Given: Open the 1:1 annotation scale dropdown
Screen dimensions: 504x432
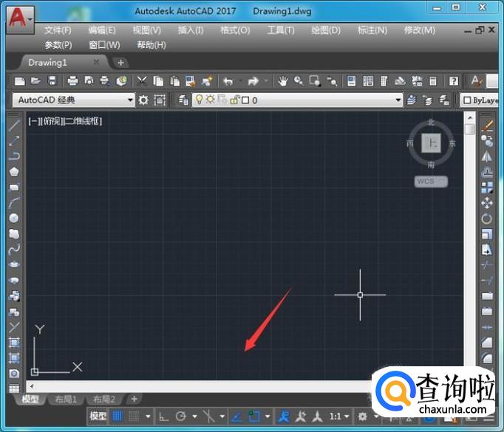Looking at the screenshot, I should coord(339,416).
